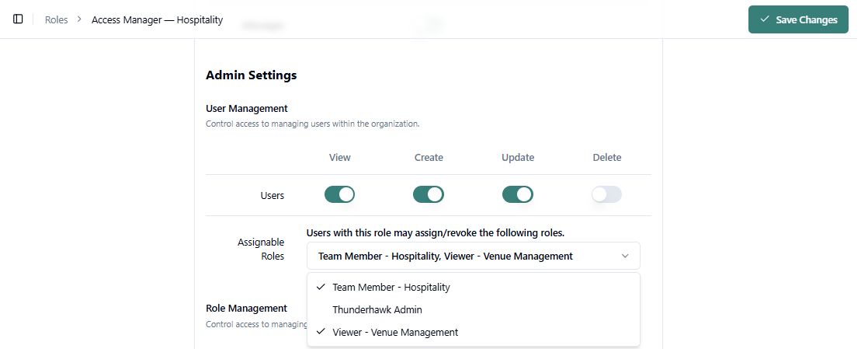The image size is (868, 349).
Task: Click the Update column header
Action: click(518, 157)
